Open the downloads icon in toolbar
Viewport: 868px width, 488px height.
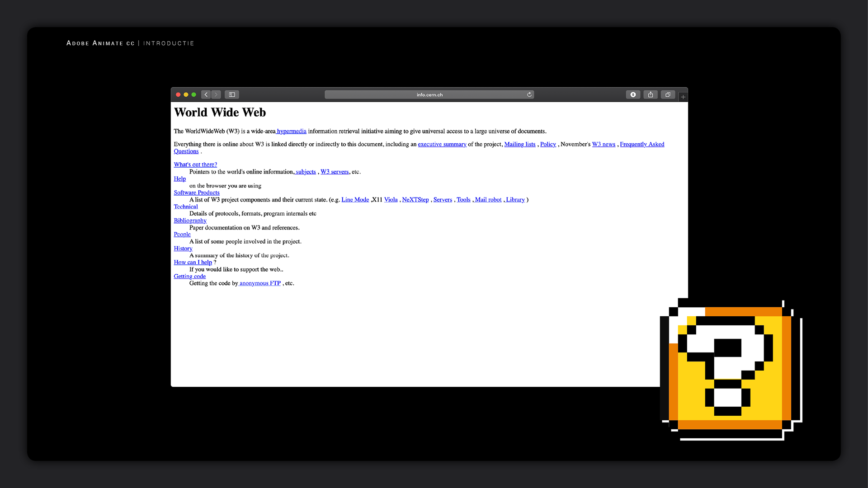633,94
